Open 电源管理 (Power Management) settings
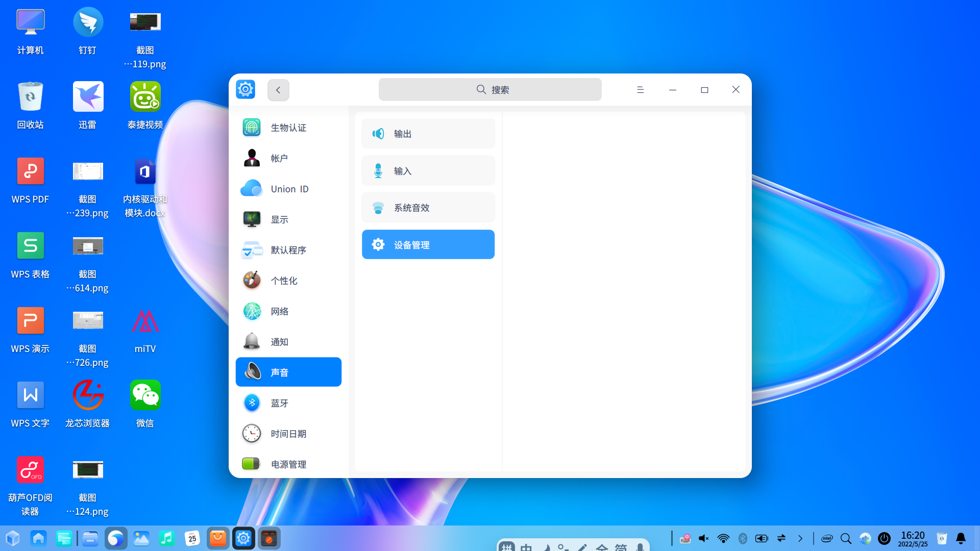This screenshot has width=980, height=551. [x=288, y=464]
